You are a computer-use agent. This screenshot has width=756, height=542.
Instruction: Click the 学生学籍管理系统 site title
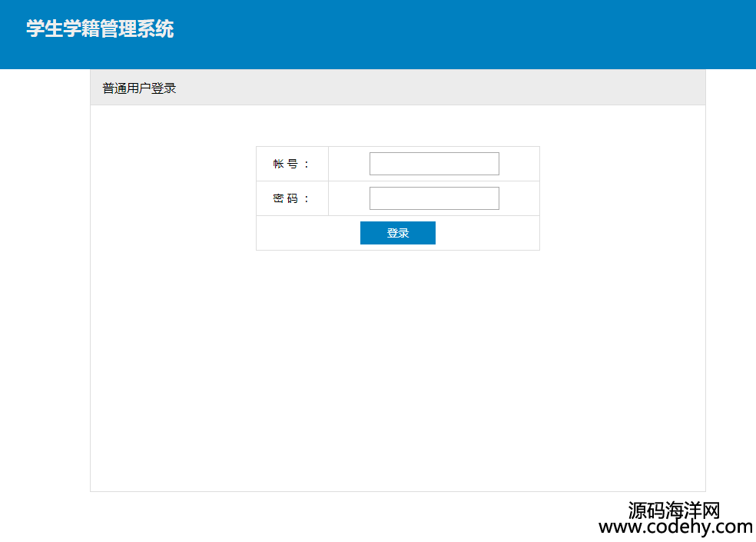[x=100, y=29]
